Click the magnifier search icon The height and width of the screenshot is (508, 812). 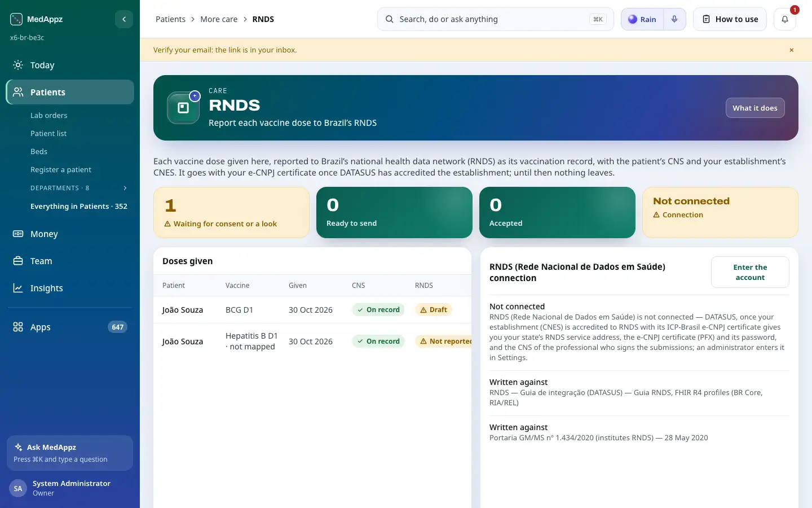tap(390, 19)
